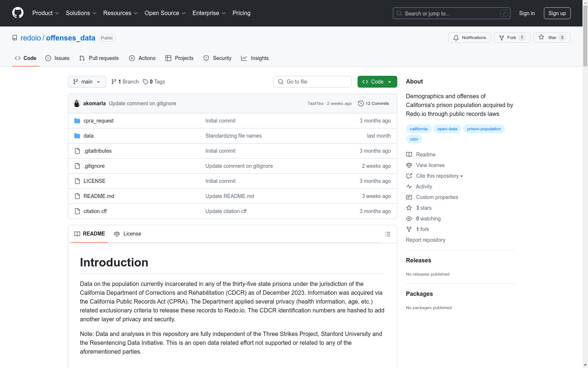Click the 7aaf1ba commit hash
Screen dimensions: 588x368
tap(315, 103)
